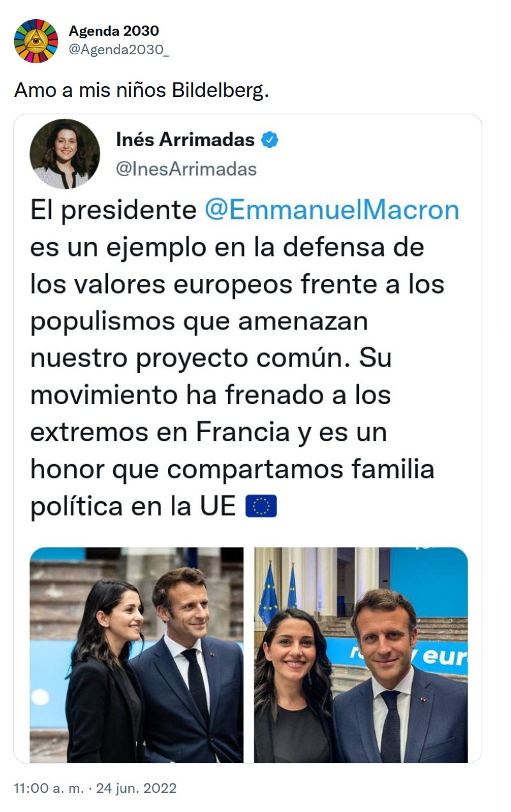Open the left photo in the quoted tweet
The width and height of the screenshot is (511, 812).
(x=137, y=654)
